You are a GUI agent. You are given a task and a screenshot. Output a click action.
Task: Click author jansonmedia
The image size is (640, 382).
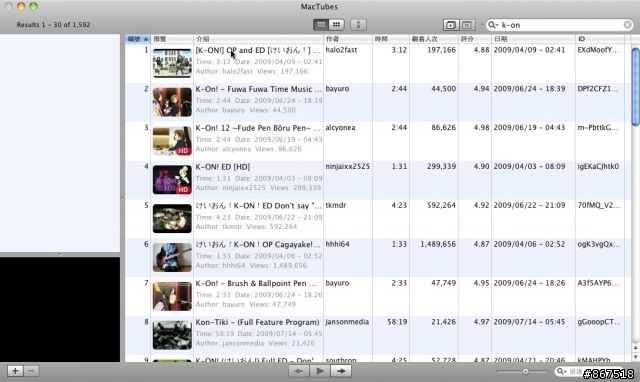347,322
